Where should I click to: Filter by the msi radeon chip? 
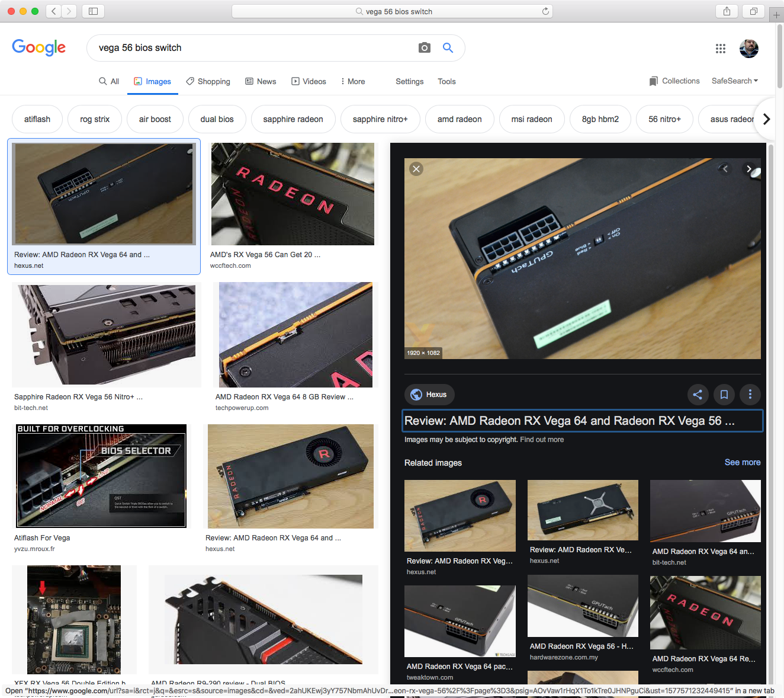pyautogui.click(x=532, y=119)
